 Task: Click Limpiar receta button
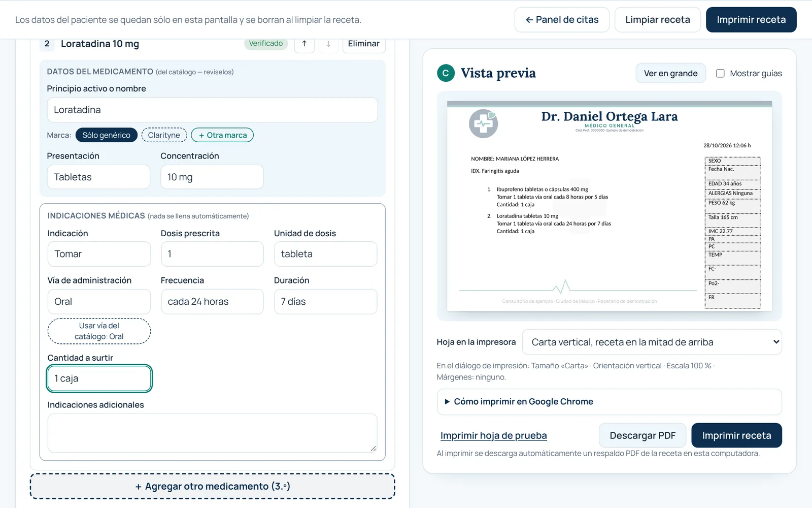click(x=658, y=20)
